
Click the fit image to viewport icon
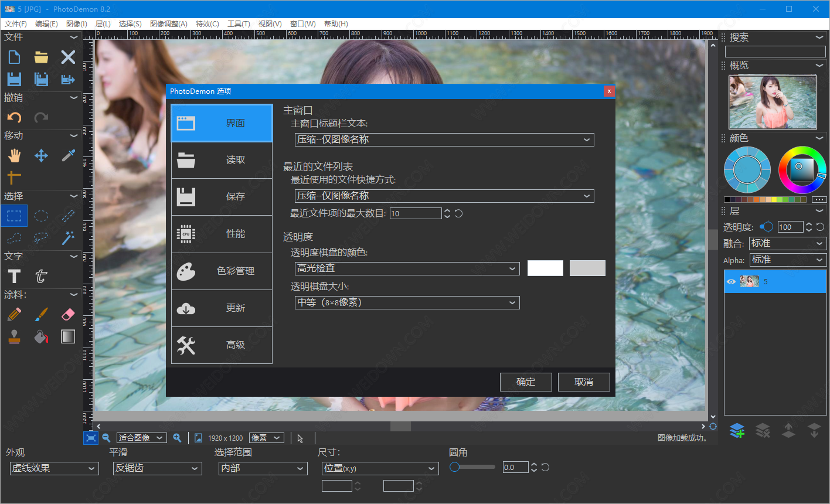90,438
